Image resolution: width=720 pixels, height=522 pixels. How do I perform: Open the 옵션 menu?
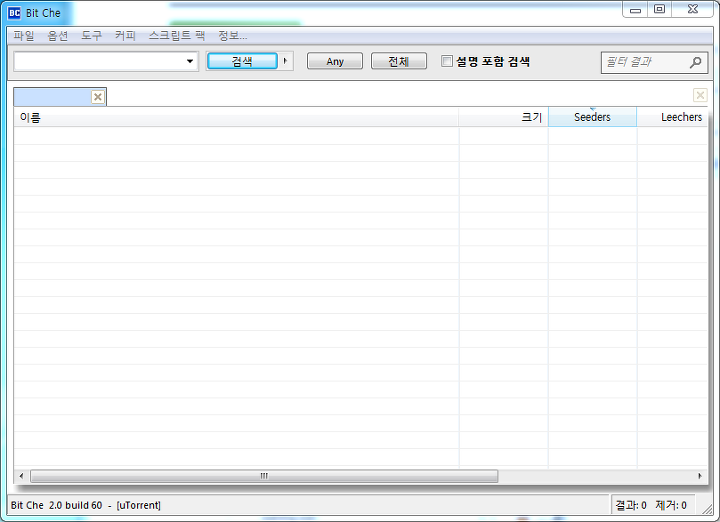coord(57,36)
